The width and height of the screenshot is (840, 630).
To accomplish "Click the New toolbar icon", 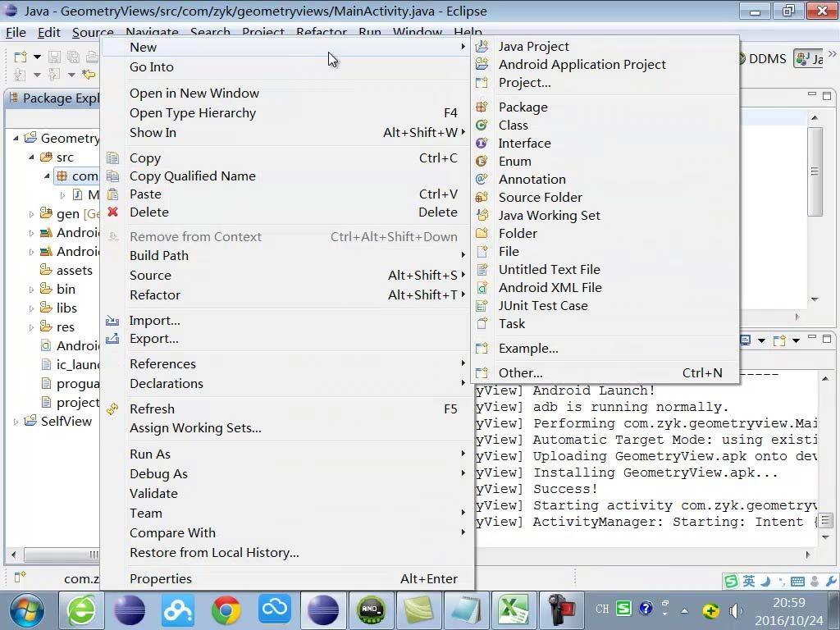I will pos(21,57).
